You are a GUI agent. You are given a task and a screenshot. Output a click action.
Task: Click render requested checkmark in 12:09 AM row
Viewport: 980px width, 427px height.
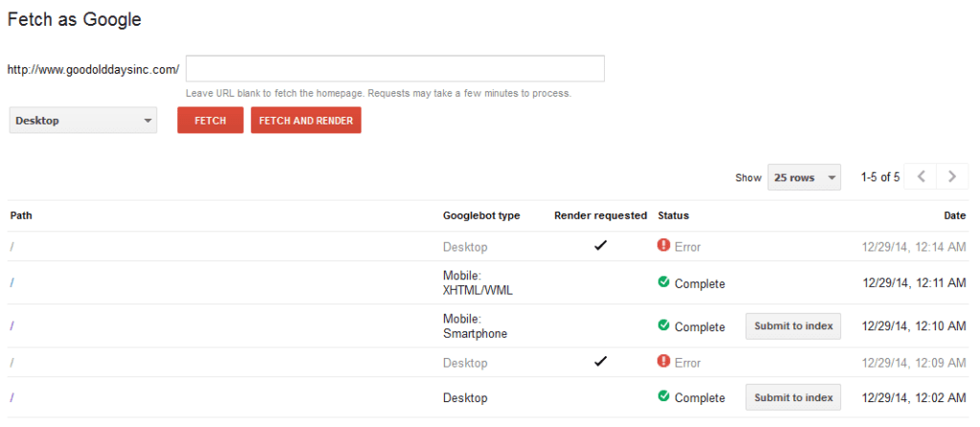[x=601, y=361]
